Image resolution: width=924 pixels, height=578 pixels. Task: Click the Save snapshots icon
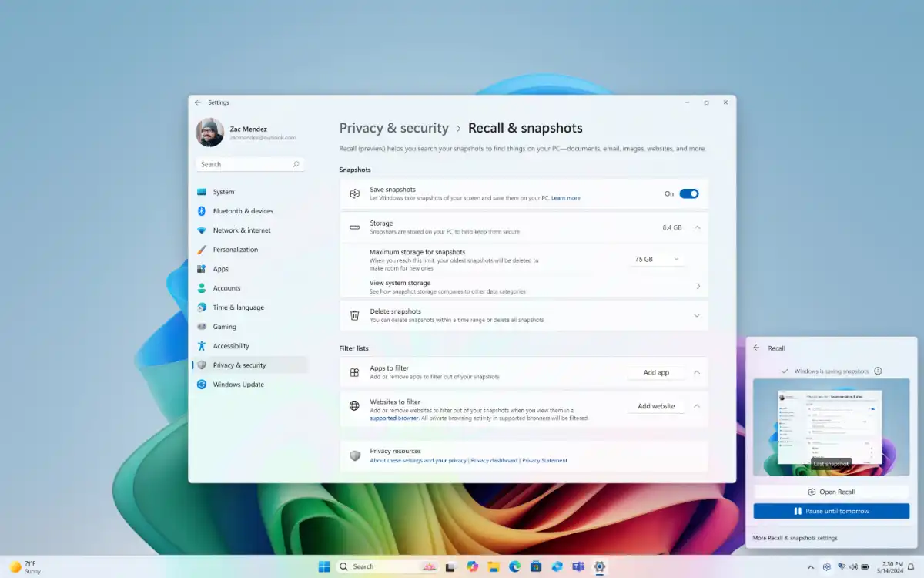[x=354, y=193]
